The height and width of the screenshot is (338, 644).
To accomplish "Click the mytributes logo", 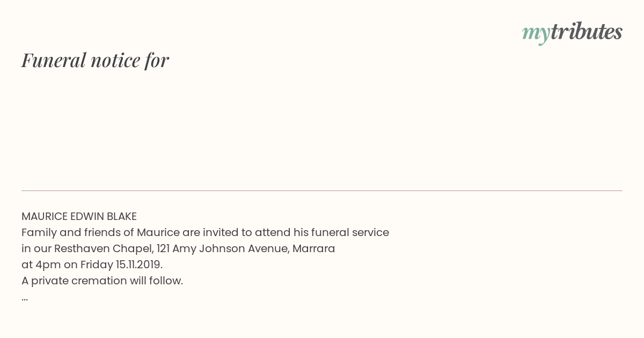I will pos(572,33).
